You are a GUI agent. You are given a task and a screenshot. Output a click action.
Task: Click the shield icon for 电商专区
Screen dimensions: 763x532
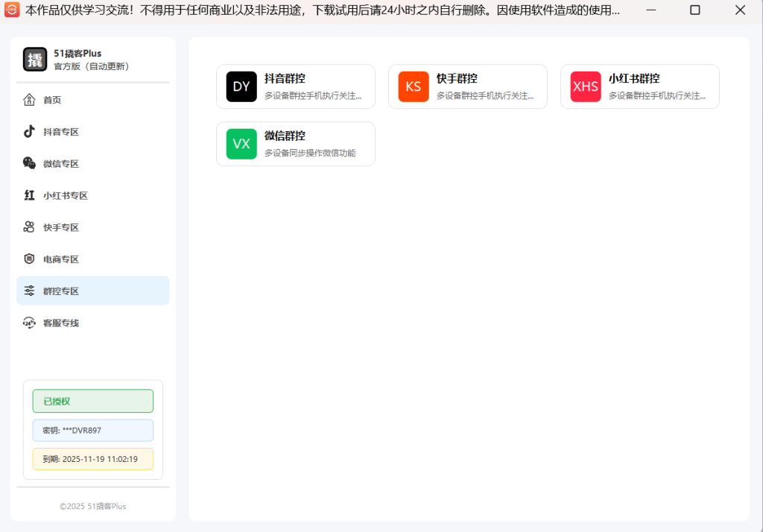click(x=29, y=259)
